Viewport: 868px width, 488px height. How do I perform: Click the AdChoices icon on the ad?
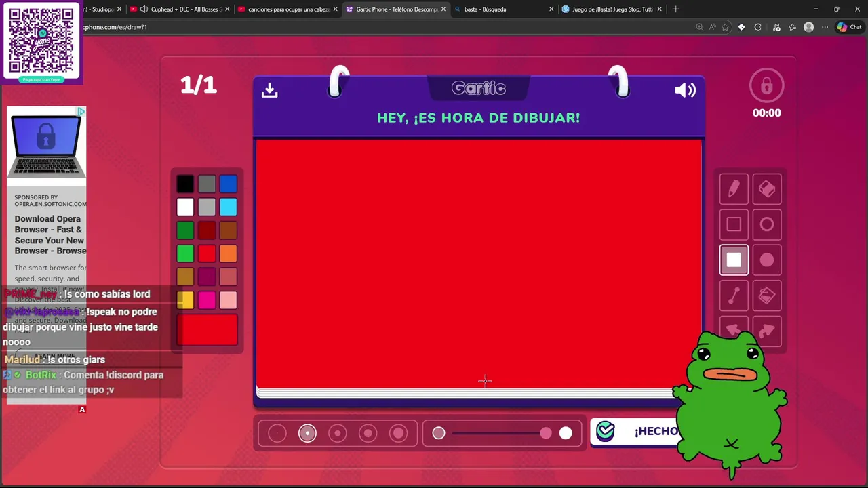point(81,112)
